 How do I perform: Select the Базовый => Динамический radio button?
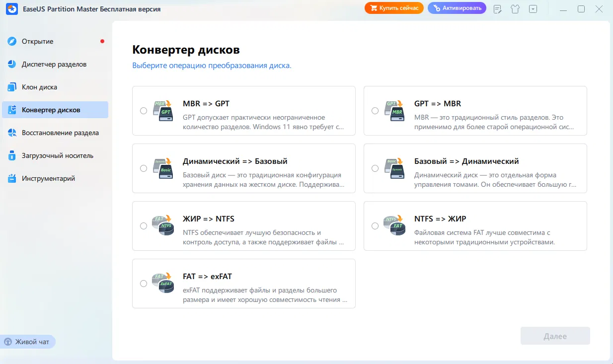point(375,168)
